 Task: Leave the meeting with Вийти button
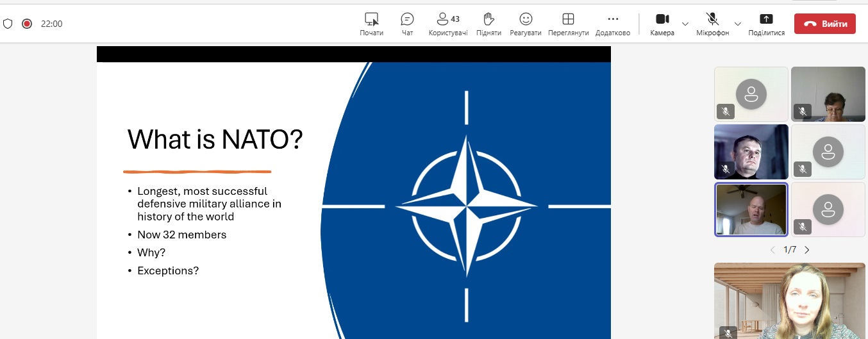(x=824, y=24)
